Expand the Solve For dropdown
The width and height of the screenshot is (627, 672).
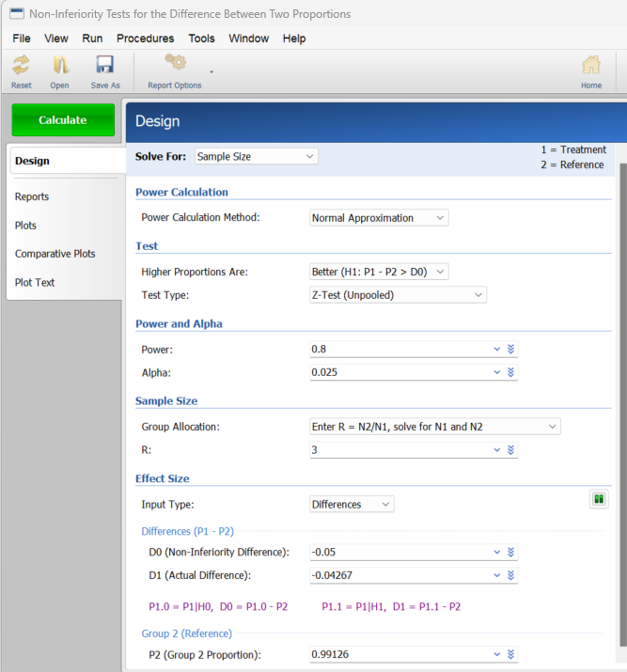pyautogui.click(x=256, y=156)
